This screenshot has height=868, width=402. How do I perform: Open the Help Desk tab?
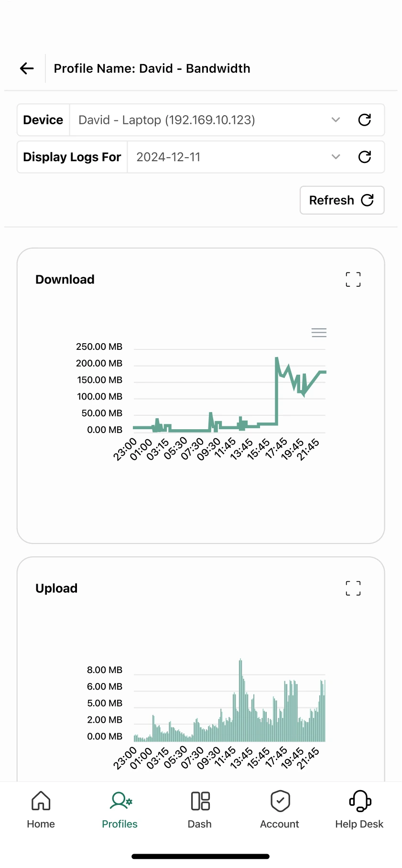click(x=359, y=810)
